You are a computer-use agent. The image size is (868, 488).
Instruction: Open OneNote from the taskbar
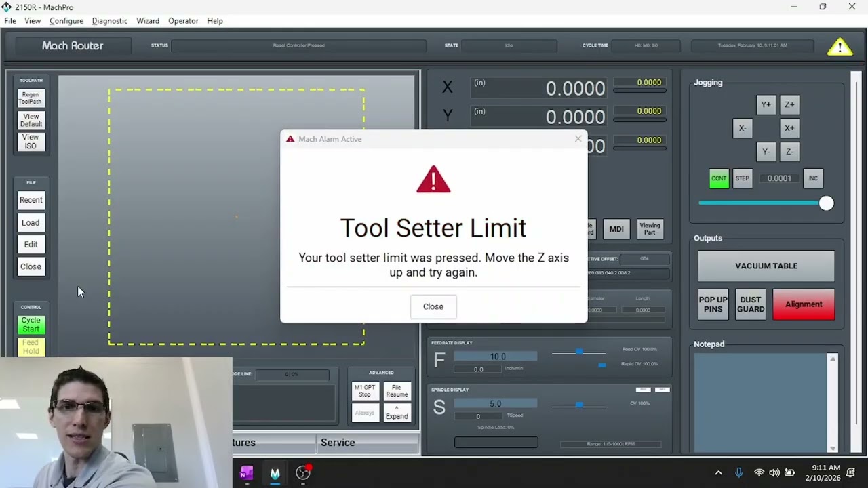(x=246, y=472)
